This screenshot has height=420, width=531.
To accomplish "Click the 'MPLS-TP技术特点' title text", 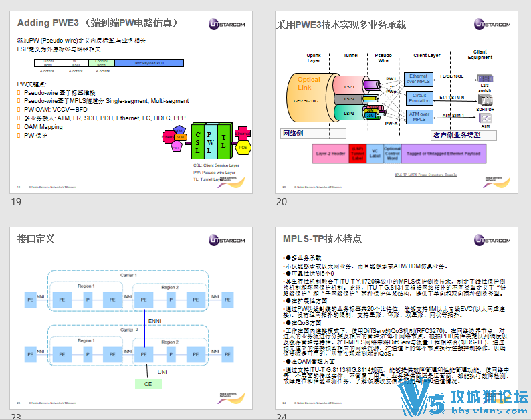I will [322, 239].
